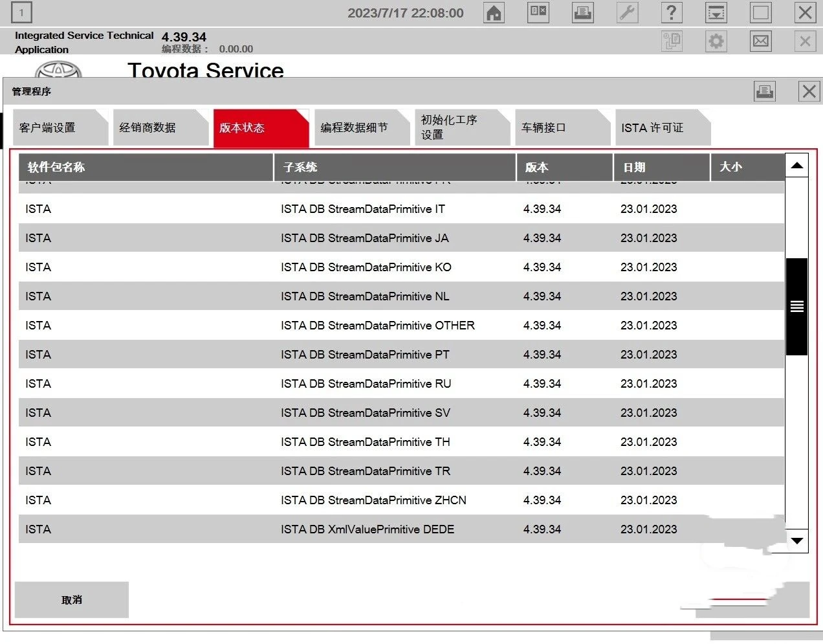Click the numbered '1' box top-left
This screenshot has height=644, width=823.
pos(21,12)
